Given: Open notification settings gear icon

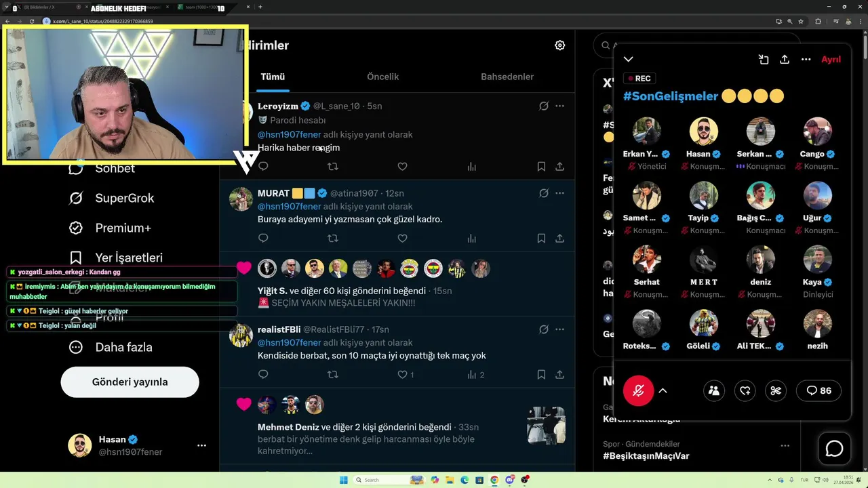Looking at the screenshot, I should (559, 45).
